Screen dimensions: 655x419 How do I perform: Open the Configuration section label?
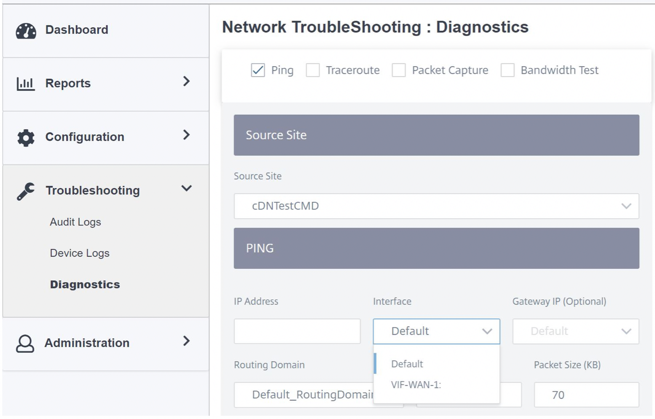[x=84, y=137]
